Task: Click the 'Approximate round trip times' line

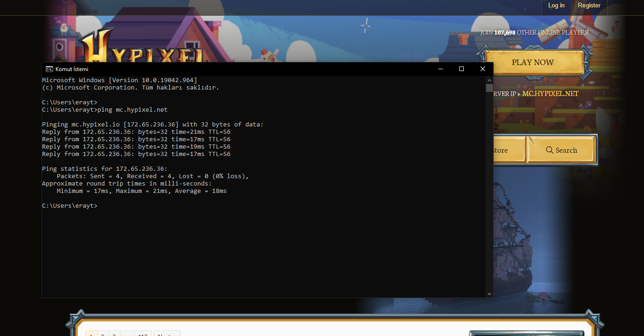Action: [x=127, y=184]
